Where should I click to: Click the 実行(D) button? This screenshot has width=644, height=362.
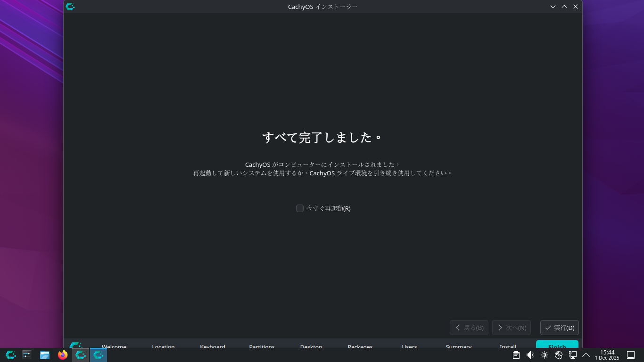point(560,328)
